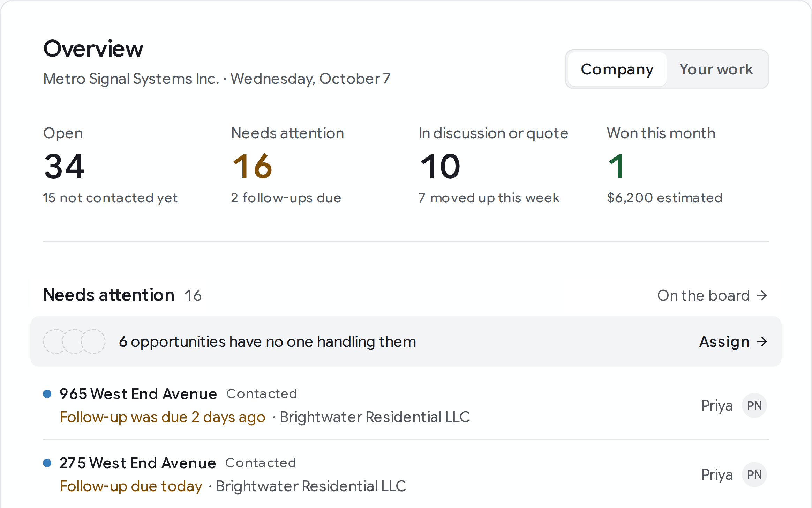Select the In discussion or quote stat
Screen dimensions: 812x508
[493, 164]
